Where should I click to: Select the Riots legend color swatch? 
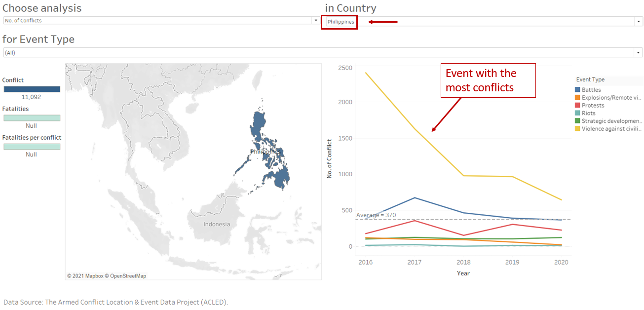tap(577, 113)
